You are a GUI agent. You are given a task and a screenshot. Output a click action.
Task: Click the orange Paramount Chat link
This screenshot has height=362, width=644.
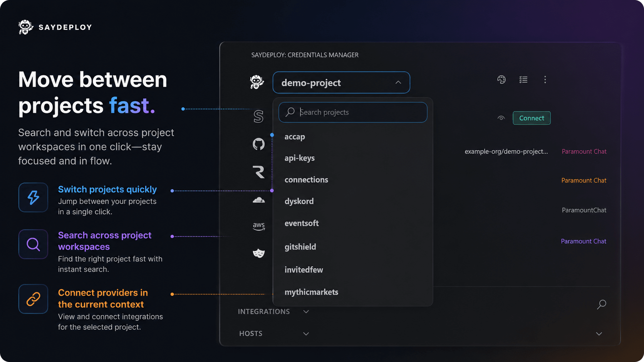584,180
